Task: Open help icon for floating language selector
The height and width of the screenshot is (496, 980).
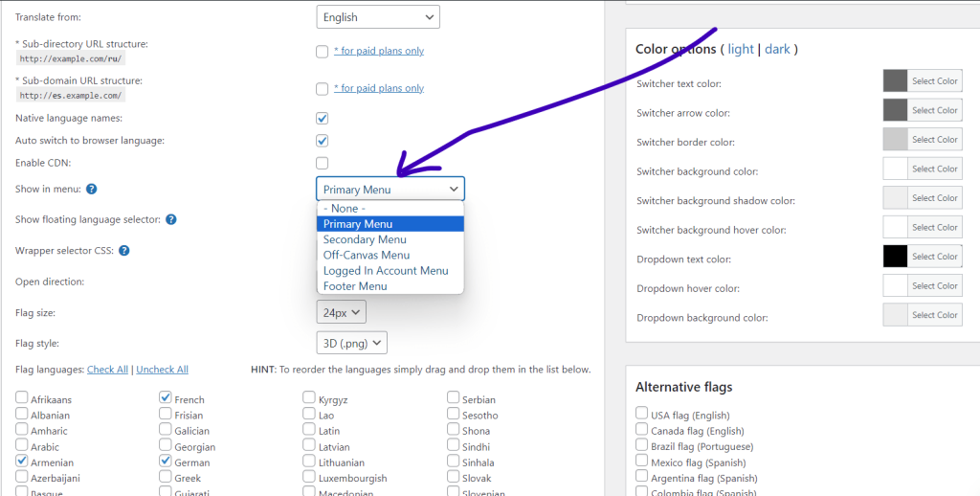Action: coord(170,219)
